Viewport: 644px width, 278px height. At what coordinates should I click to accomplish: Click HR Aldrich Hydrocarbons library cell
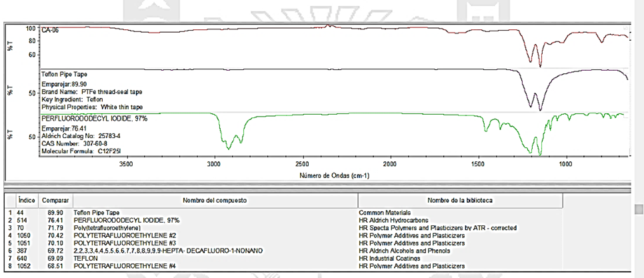[x=396, y=219]
